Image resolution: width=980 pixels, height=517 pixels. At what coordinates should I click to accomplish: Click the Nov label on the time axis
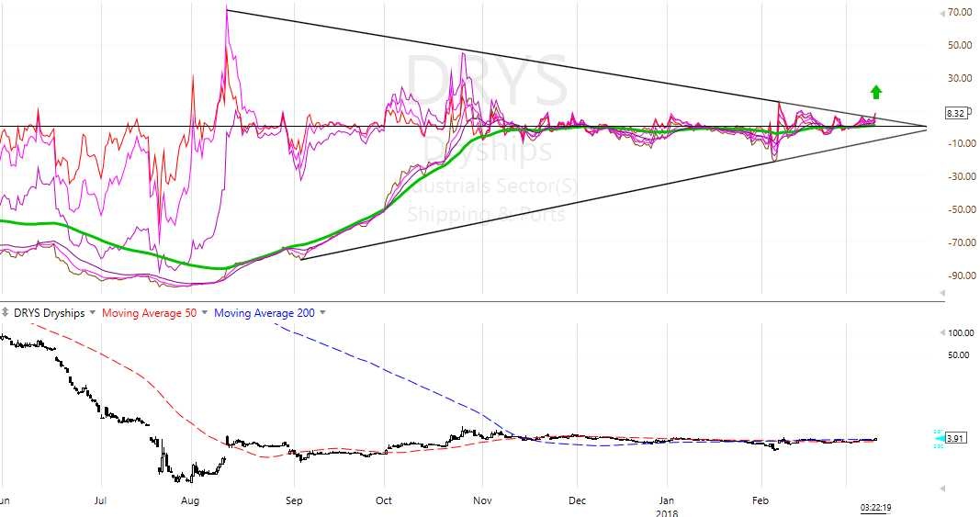482,501
